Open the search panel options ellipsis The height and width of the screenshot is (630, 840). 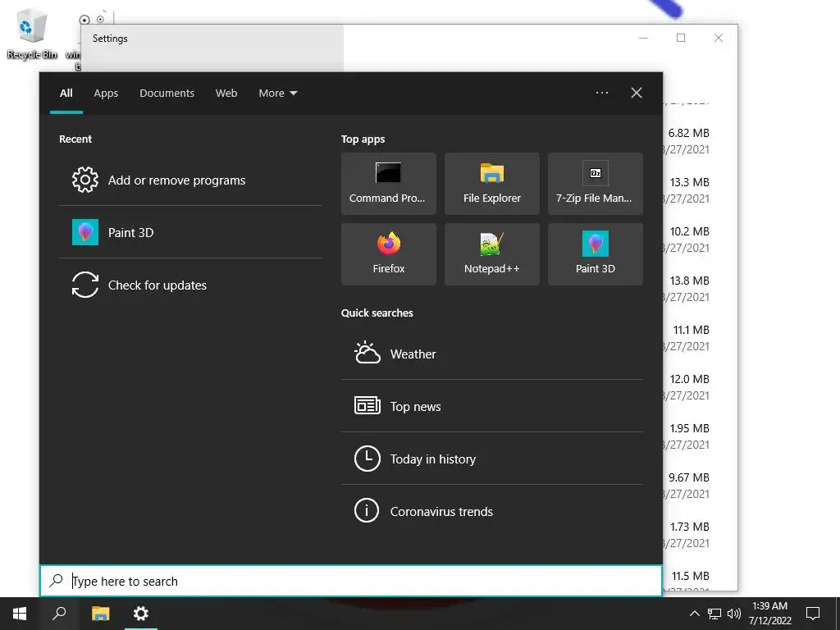pos(602,93)
